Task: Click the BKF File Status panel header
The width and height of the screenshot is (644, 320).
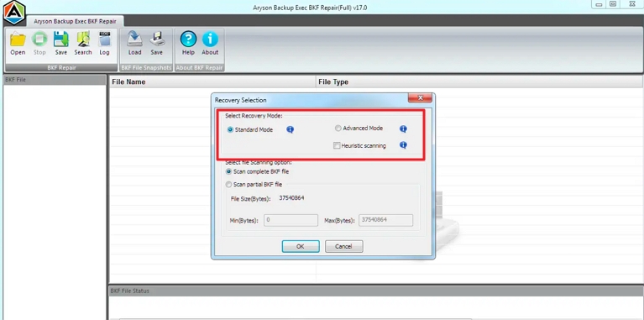Action: pyautogui.click(x=375, y=291)
